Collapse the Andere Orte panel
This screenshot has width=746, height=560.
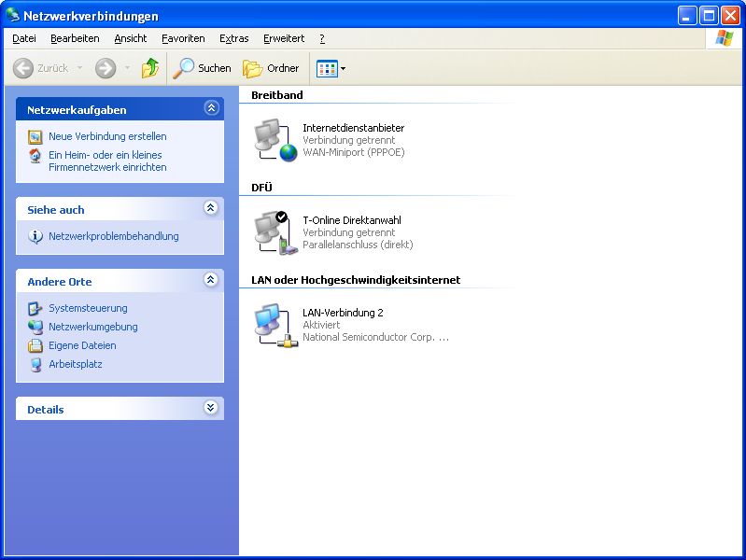pyautogui.click(x=211, y=280)
